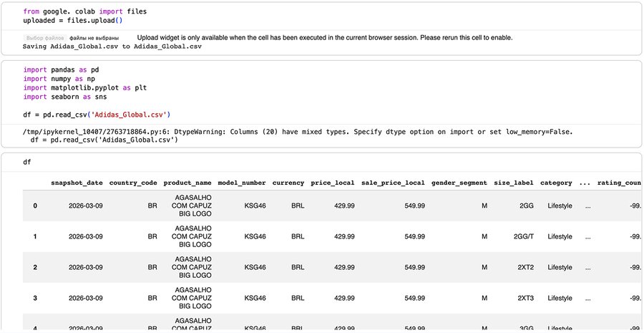
Task: Click the '2XT2' size label cell
Action: tap(526, 267)
